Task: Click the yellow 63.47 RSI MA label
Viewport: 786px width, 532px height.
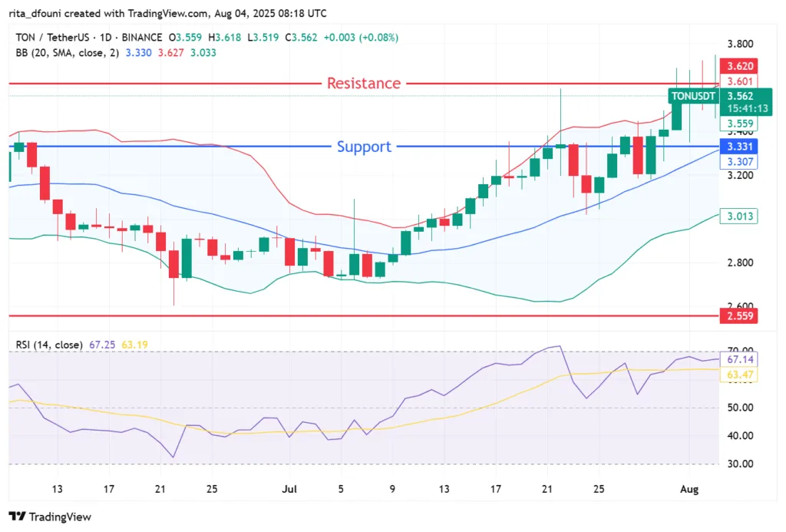Action: click(x=738, y=375)
